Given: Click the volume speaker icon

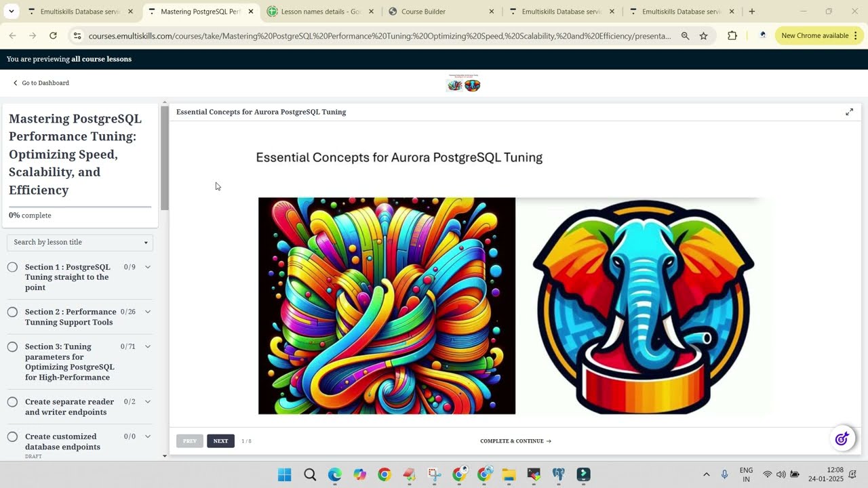Looking at the screenshot, I should [x=781, y=474].
